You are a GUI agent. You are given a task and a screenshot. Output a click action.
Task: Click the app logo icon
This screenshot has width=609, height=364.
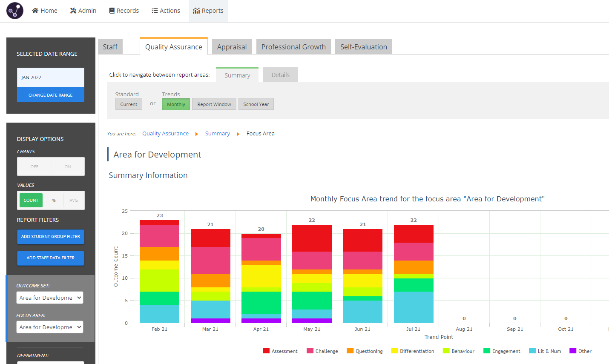[15, 11]
